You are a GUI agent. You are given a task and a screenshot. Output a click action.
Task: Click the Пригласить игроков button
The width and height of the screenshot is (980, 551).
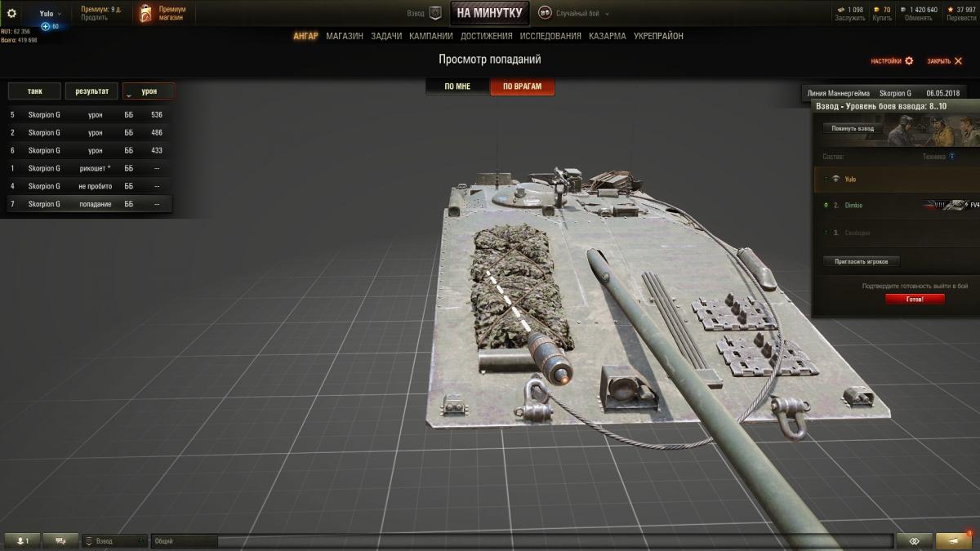pyautogui.click(x=862, y=261)
